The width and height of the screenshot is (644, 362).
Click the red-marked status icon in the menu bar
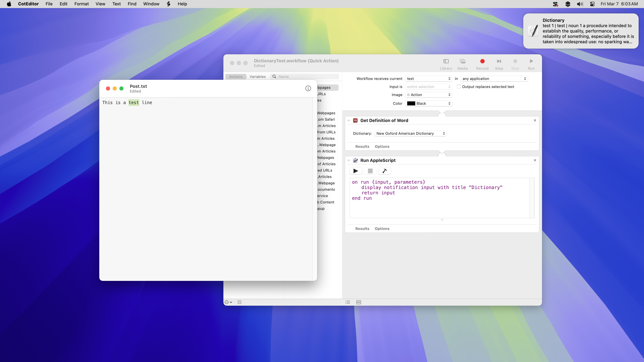pos(555,4)
